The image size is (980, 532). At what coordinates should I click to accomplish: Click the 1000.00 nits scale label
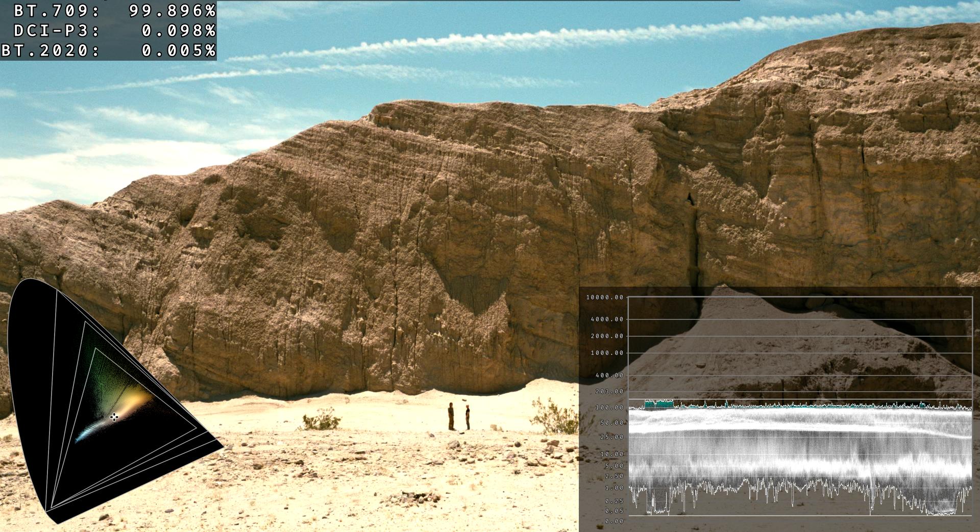click(x=606, y=353)
